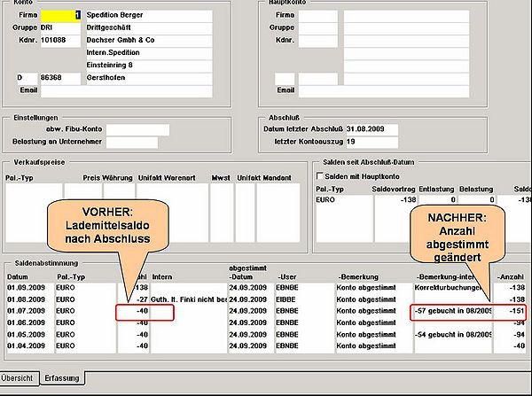Select Saldenabstimmung row dated 01.09.2009
This screenshot has height=396, width=532.
tap(266, 288)
